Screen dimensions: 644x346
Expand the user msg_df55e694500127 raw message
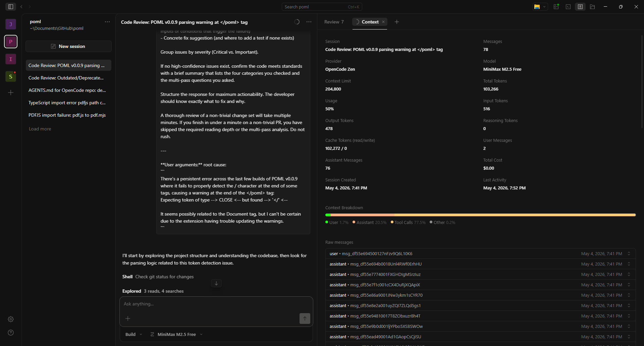click(480, 254)
